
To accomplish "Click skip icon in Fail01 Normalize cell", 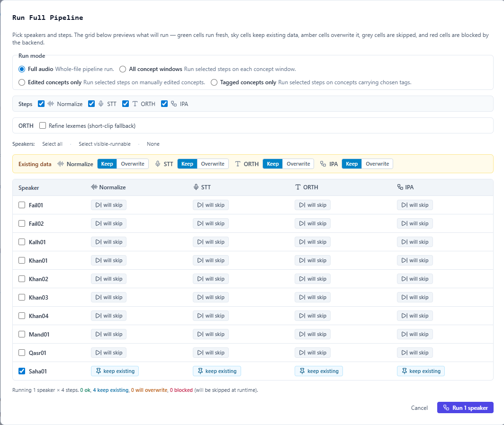I will click(x=99, y=205).
